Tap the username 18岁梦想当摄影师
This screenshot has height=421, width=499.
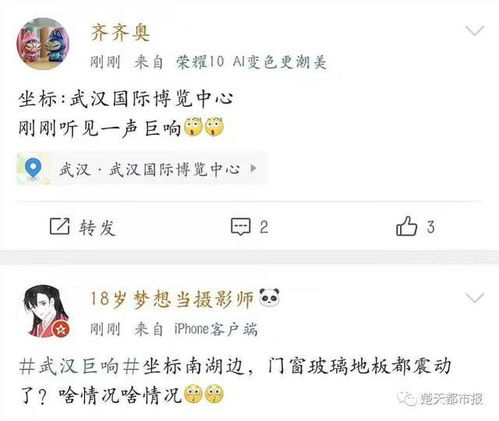tap(172, 299)
